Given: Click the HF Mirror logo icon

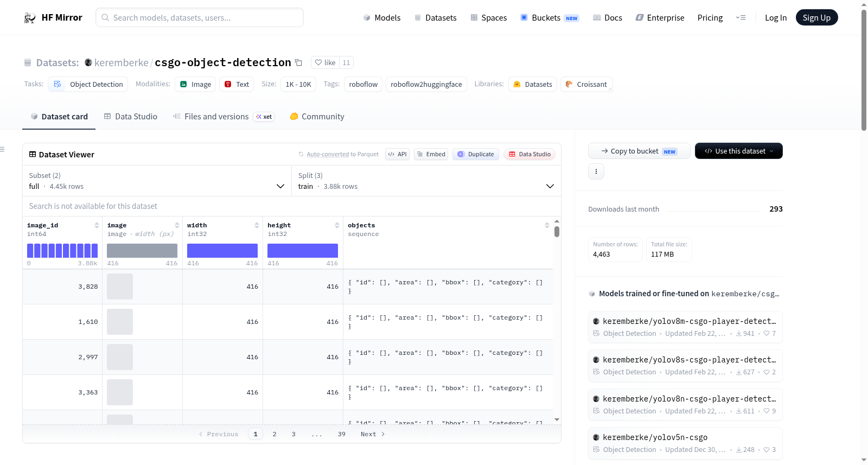Looking at the screenshot, I should (30, 18).
